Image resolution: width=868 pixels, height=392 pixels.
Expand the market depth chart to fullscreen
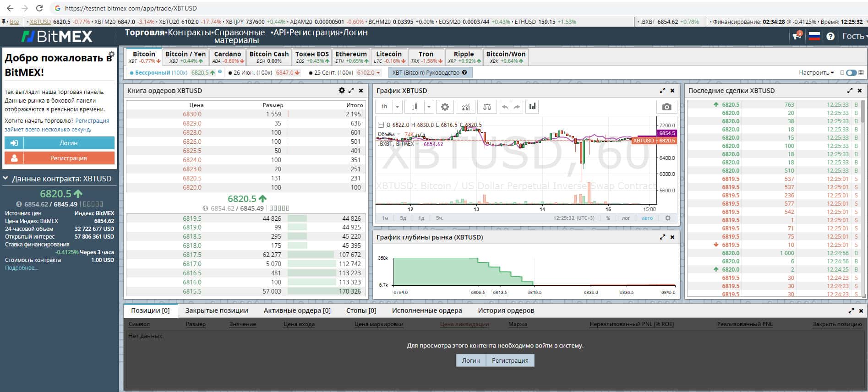[662, 237]
